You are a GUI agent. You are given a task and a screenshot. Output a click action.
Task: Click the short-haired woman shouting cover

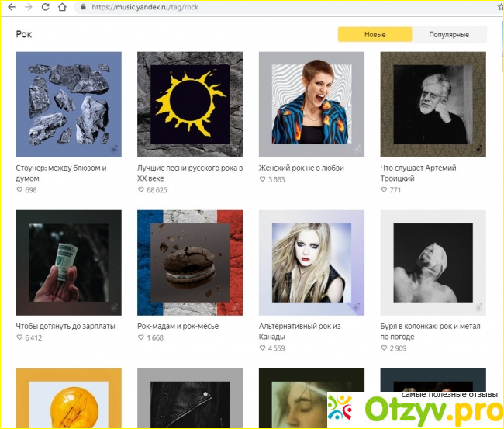[312, 104]
